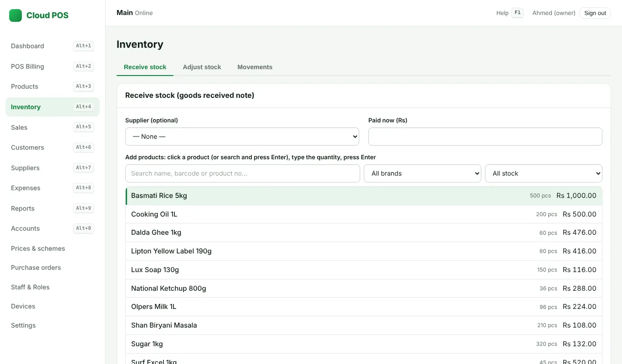This screenshot has height=364, width=622.
Task: Select the Cooking Oil 1L product
Action: point(364,214)
